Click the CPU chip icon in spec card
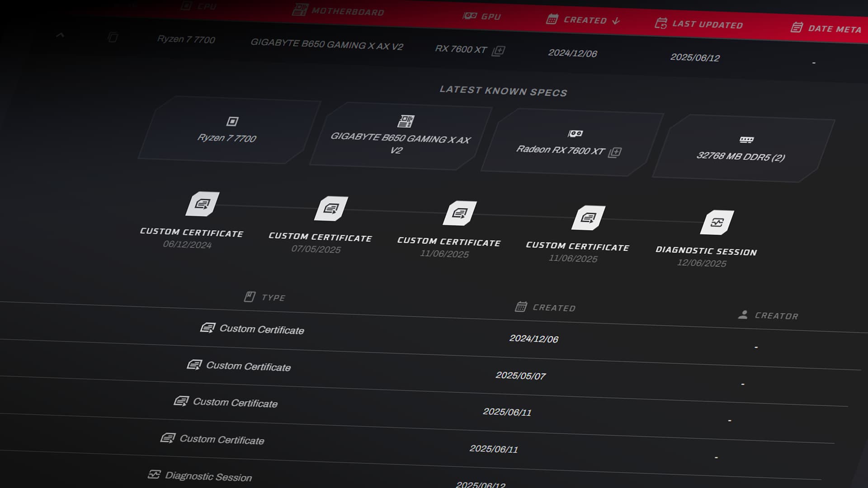 coord(232,121)
